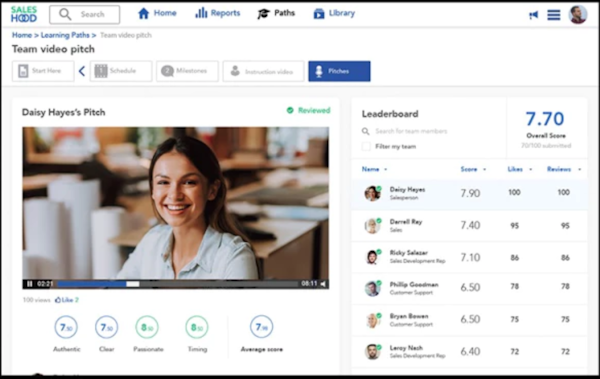This screenshot has width=600, height=379.
Task: Click the green Reviewed check icon
Action: [x=290, y=110]
